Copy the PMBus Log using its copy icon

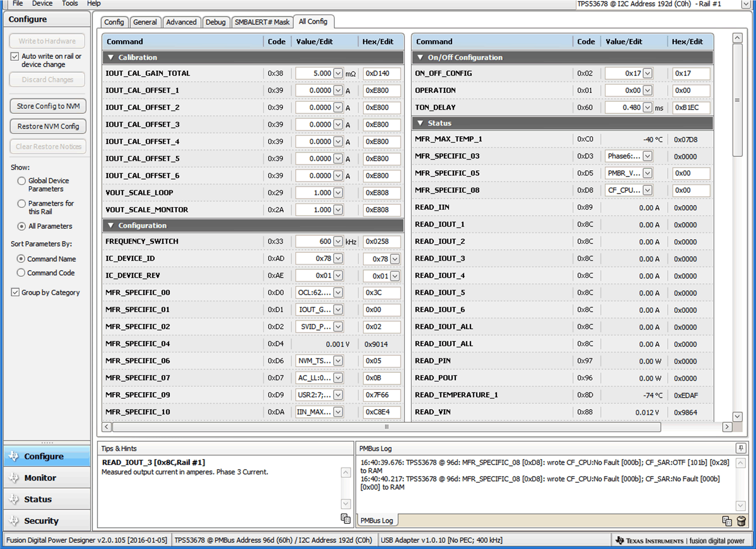pos(727,521)
